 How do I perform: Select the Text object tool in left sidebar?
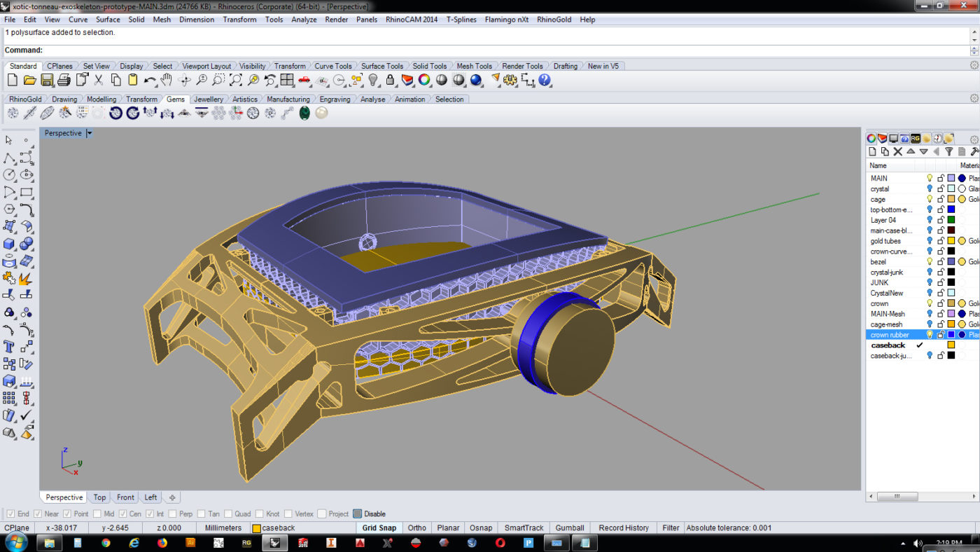(x=9, y=347)
